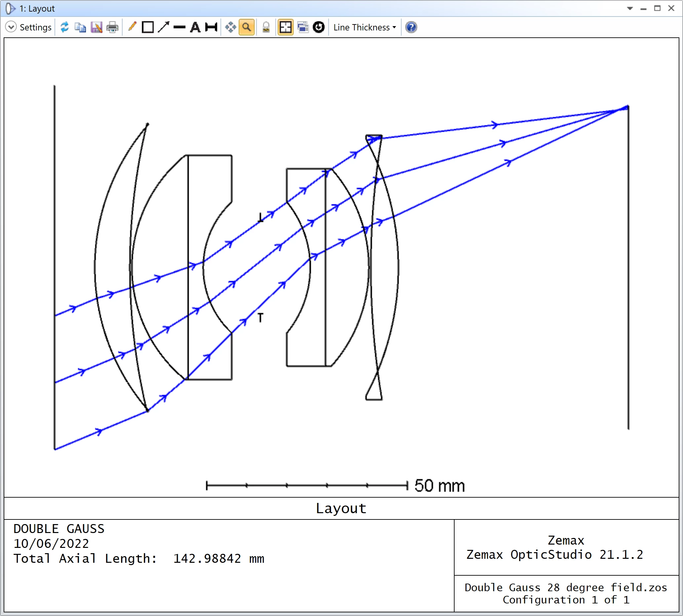Expand the Settings panel chevron
The width and height of the screenshot is (683, 616).
pos(11,27)
